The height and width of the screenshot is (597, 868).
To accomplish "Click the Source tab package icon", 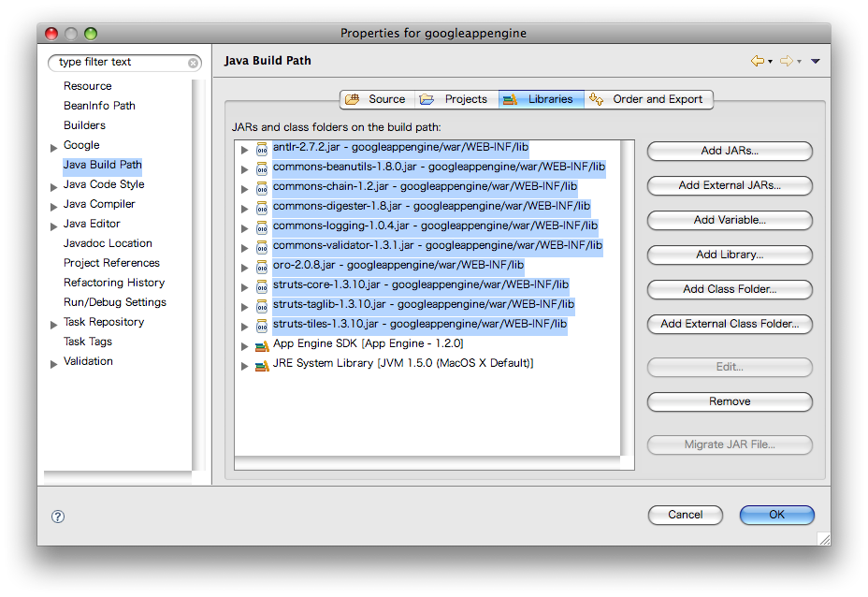I will pos(352,98).
